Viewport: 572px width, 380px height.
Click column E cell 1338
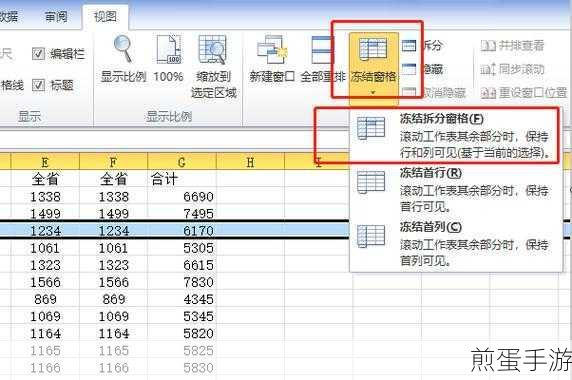45,197
